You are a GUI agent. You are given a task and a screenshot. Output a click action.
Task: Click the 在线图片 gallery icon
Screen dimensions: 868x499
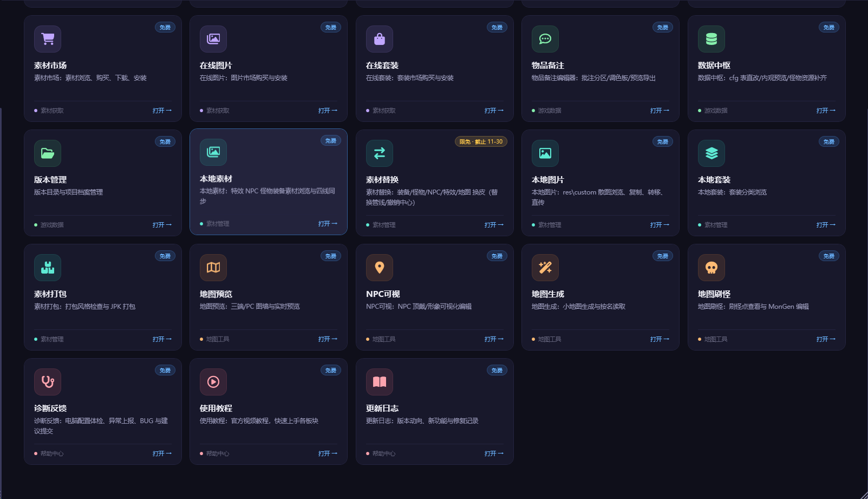(x=213, y=39)
